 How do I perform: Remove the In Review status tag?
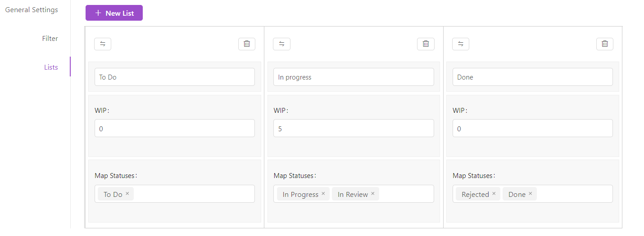coord(373,194)
